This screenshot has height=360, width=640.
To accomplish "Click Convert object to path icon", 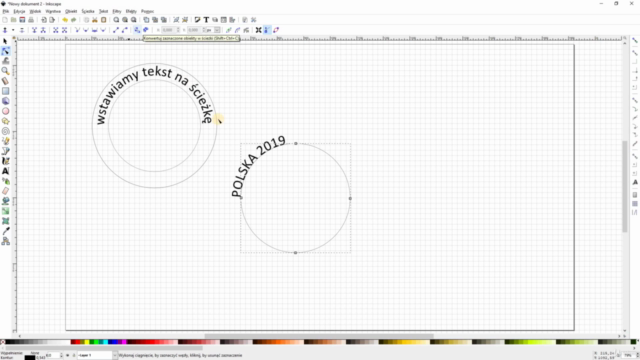I will coord(137,30).
